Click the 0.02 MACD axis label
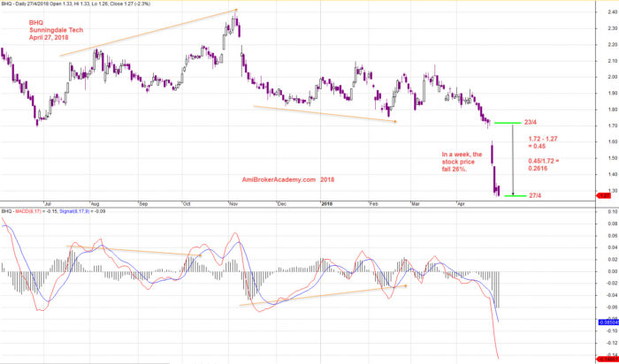Viewport: 619px width, 364px height. 613,260
